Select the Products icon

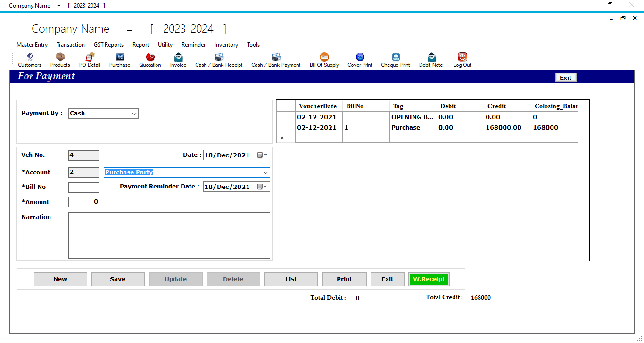coord(60,60)
